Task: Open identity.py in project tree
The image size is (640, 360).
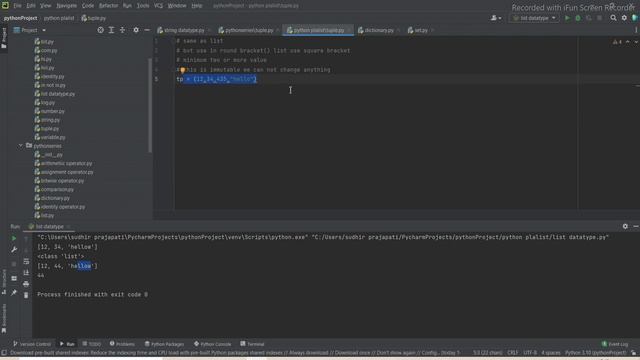Action: point(49,76)
